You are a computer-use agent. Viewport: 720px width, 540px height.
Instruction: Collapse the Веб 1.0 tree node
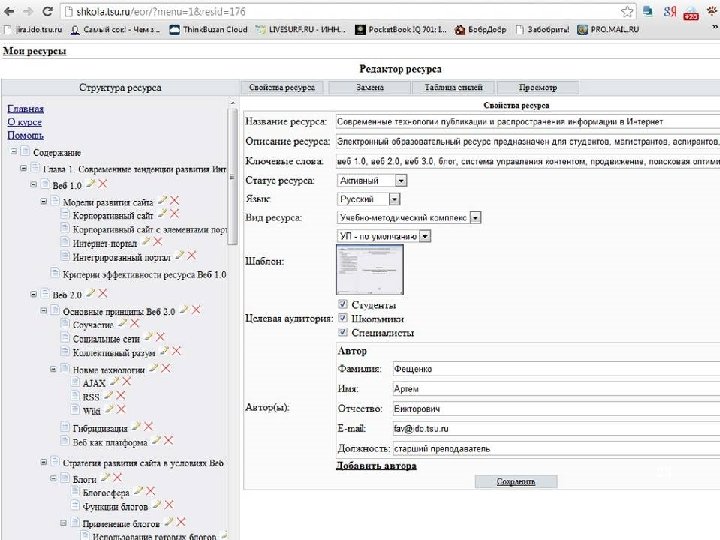34,184
